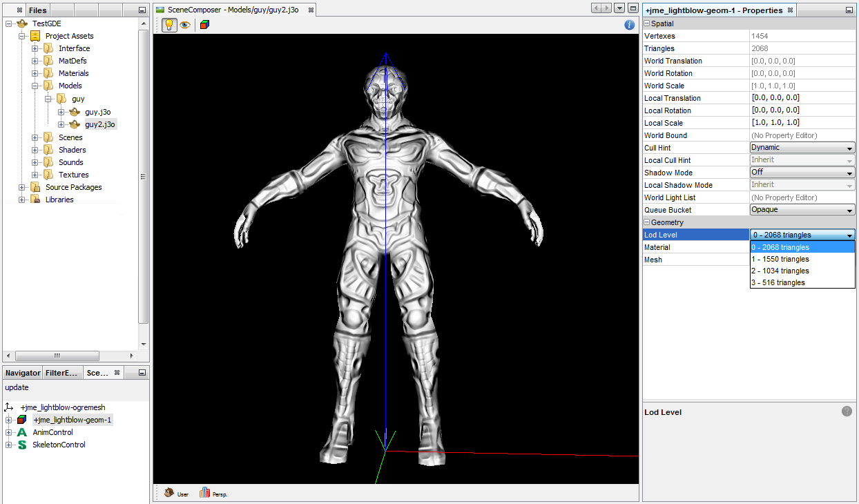Open the info icon in the scene viewport
This screenshot has width=859, height=504.
629,24
